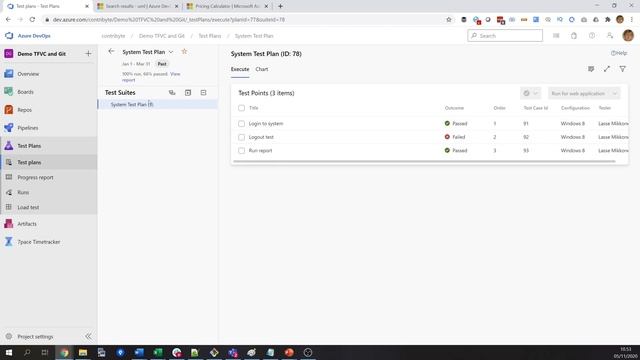Check the Logout test row
The image size is (640, 360).
(x=241, y=137)
